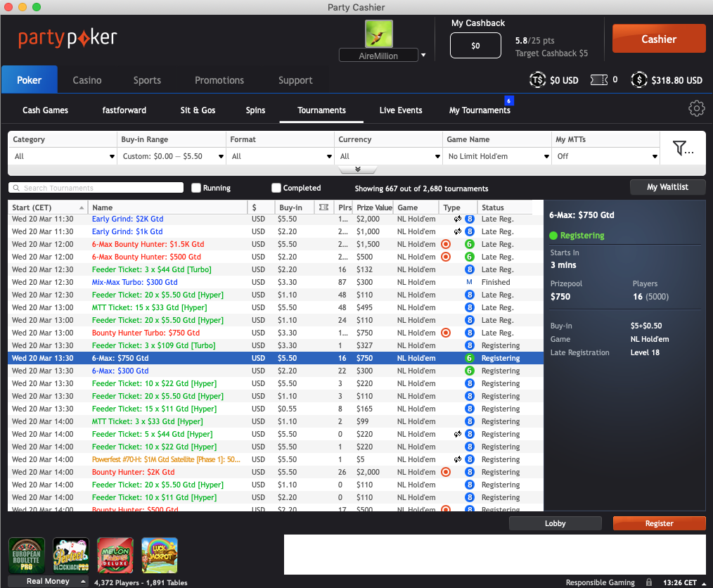Sort by Buy-in column header
The width and height of the screenshot is (713, 588).
(x=295, y=207)
